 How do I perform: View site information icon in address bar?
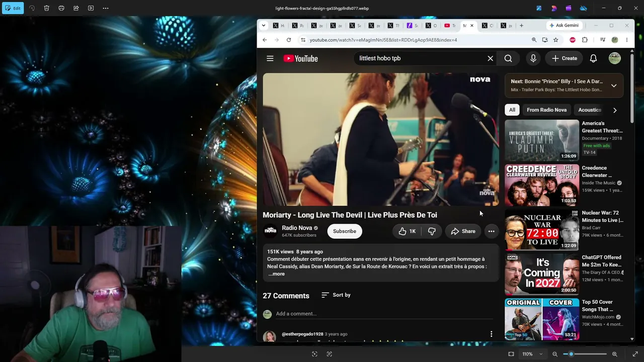(303, 40)
